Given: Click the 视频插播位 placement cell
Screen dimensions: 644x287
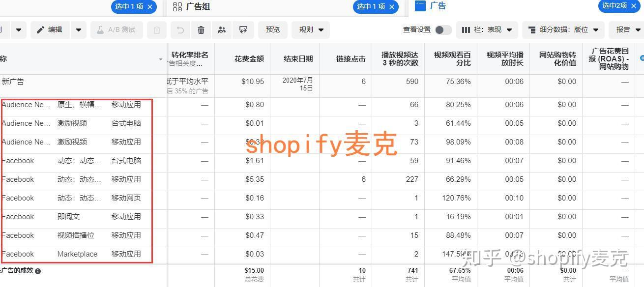Looking at the screenshot, I should coord(76,235).
